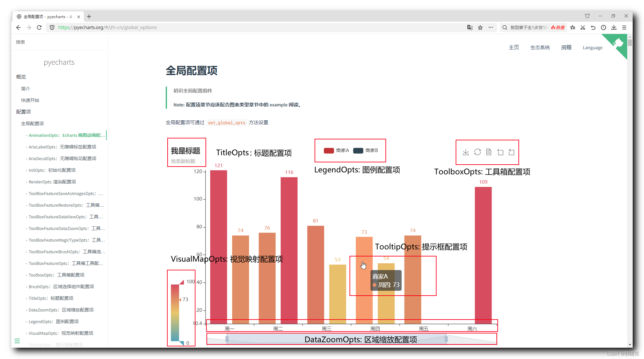Open the favorites list icon
Viewport: 644px width, 359px height.
pos(572,27)
